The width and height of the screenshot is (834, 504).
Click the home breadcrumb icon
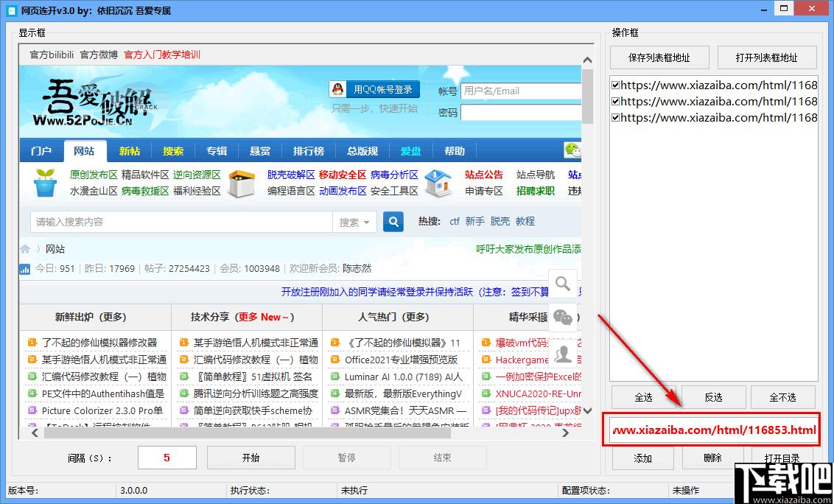[25, 249]
